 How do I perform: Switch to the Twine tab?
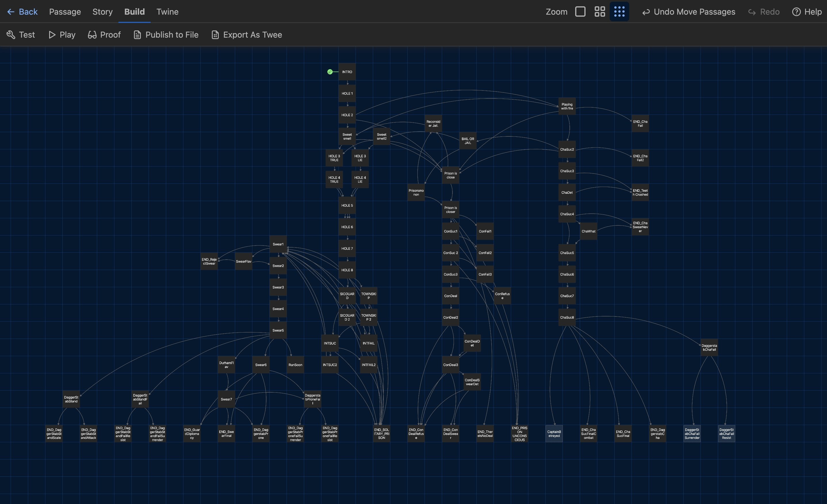pyautogui.click(x=167, y=12)
